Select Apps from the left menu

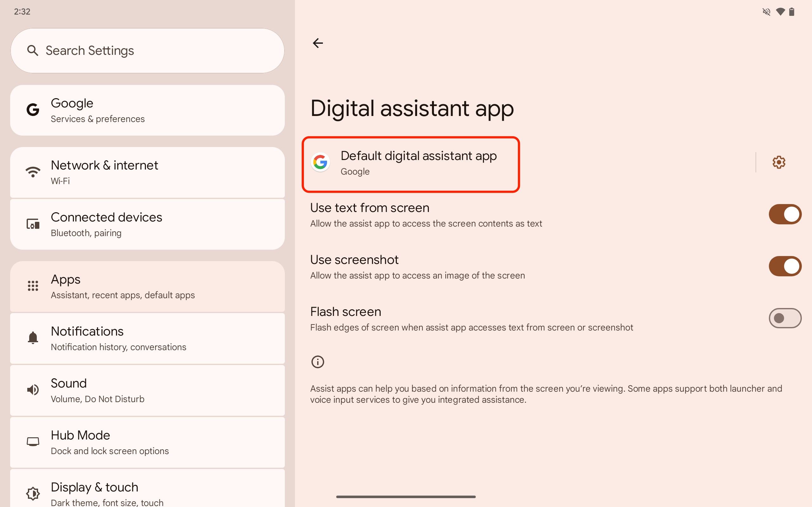pyautogui.click(x=147, y=286)
